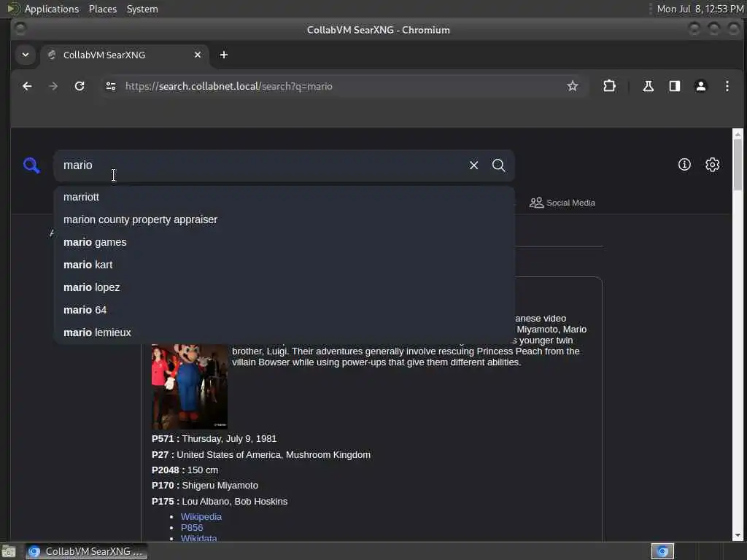Viewport: 747px width, 560px height.
Task: Open the profile avatar icon
Action: (701, 86)
